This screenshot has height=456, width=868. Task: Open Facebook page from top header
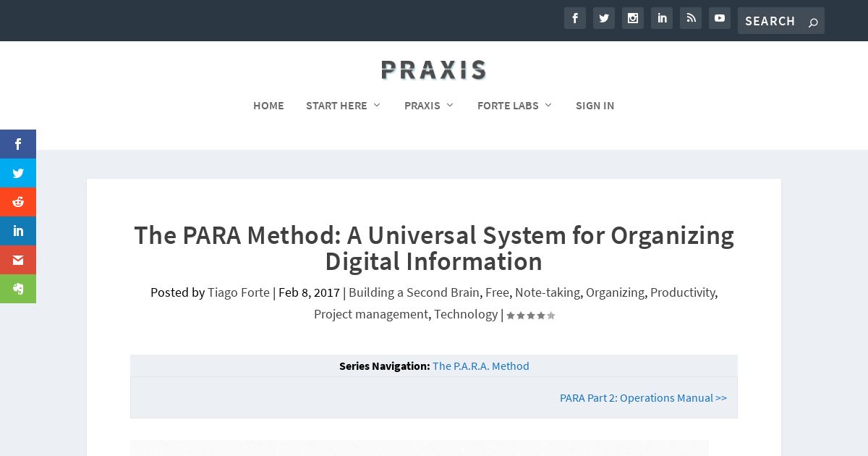coord(575,18)
